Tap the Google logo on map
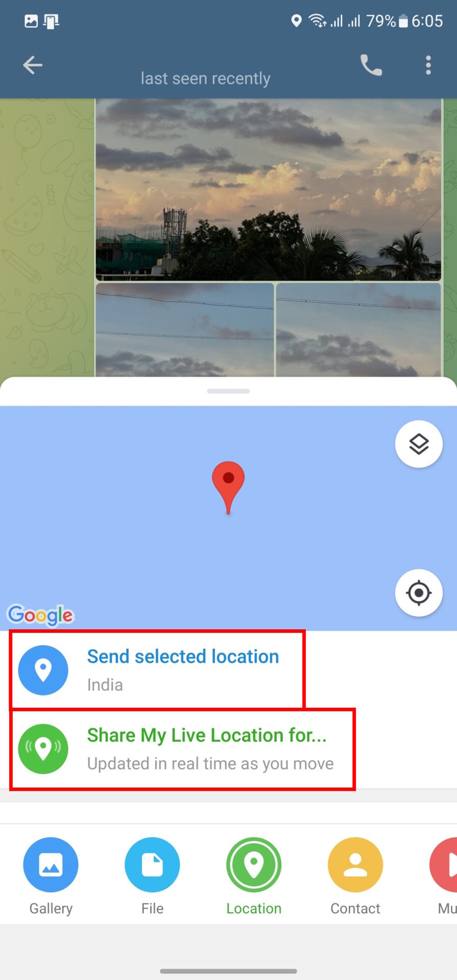Image resolution: width=457 pixels, height=980 pixels. pyautogui.click(x=41, y=615)
